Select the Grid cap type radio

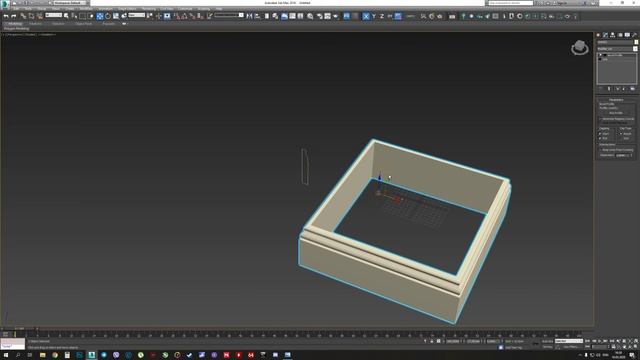621,138
